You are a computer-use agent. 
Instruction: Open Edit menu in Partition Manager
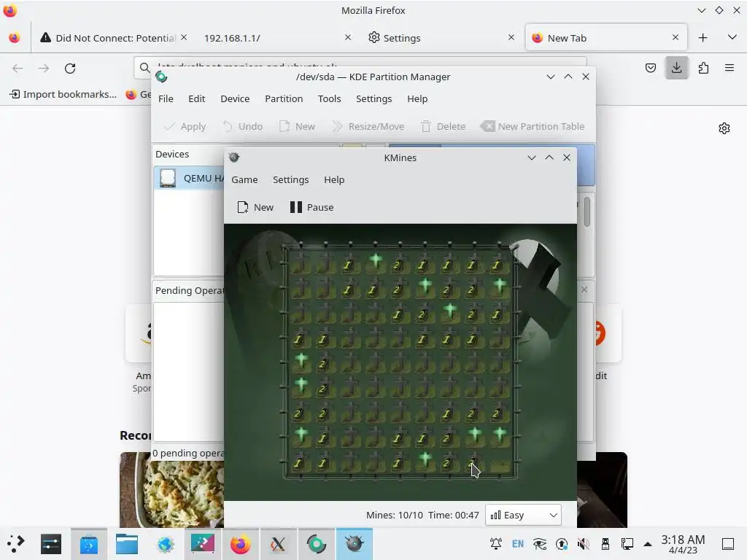tap(196, 98)
